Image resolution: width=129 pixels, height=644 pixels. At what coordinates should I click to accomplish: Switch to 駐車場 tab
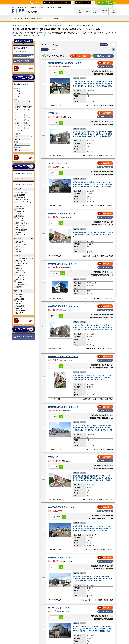(56, 18)
